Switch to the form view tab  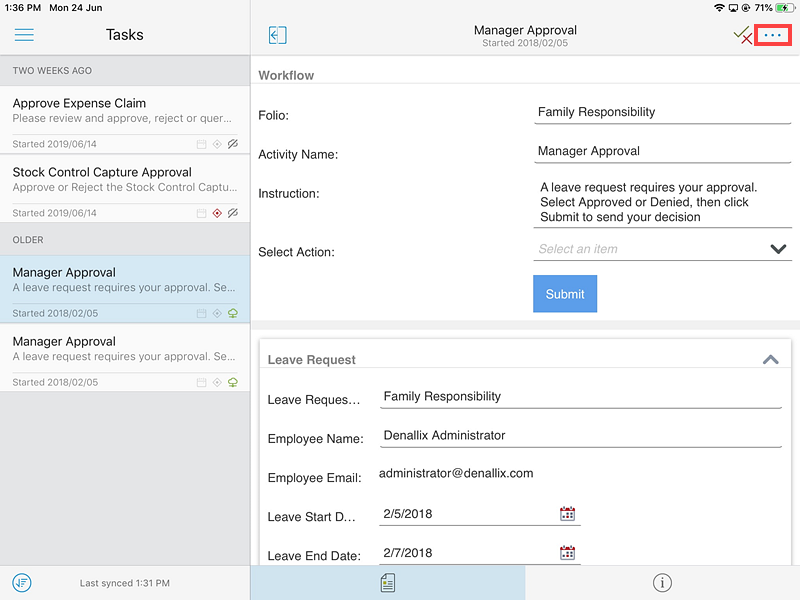[x=388, y=583]
